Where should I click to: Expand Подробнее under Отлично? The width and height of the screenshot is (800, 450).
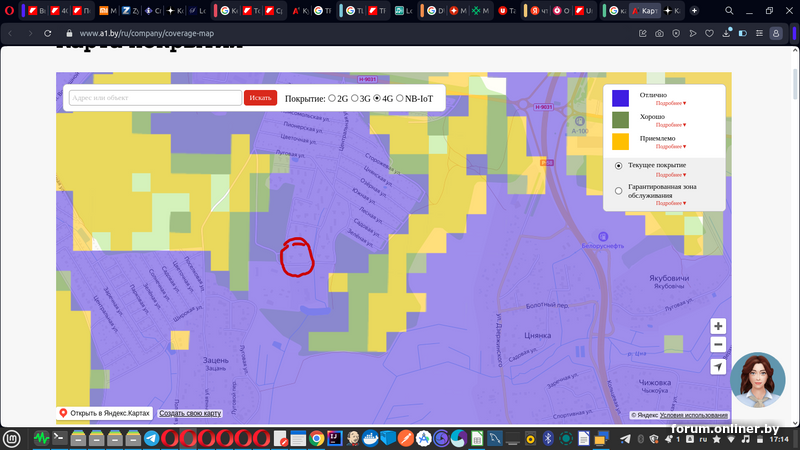pos(670,103)
